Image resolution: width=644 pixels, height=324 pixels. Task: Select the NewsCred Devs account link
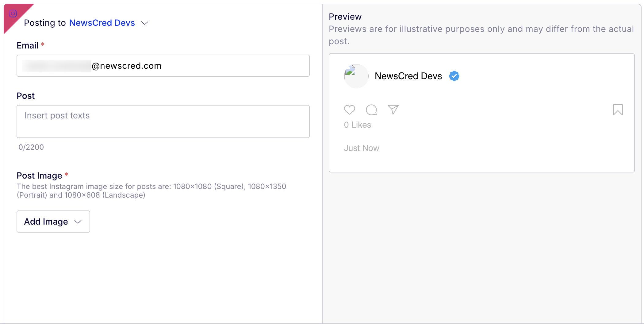click(102, 23)
